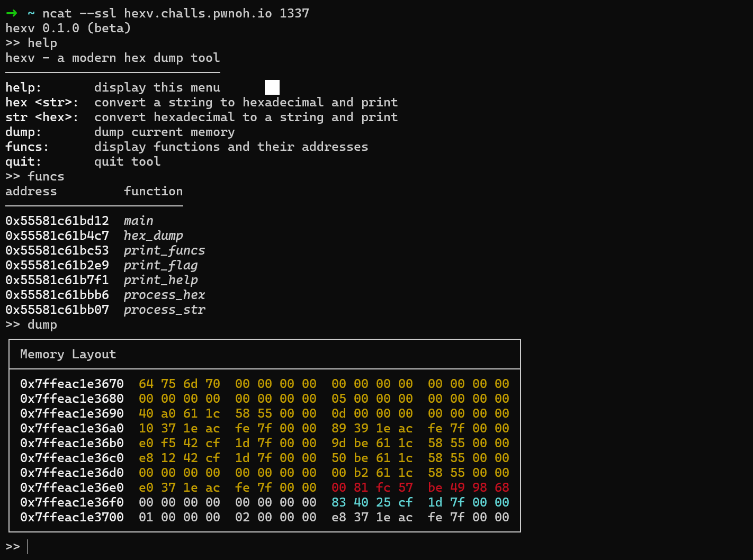Select the print_flag function name
Viewport: 753px width, 560px height.
tap(160, 265)
